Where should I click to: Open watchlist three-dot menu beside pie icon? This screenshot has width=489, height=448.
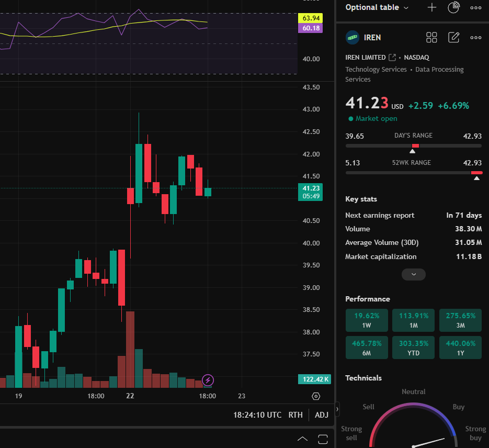(475, 8)
